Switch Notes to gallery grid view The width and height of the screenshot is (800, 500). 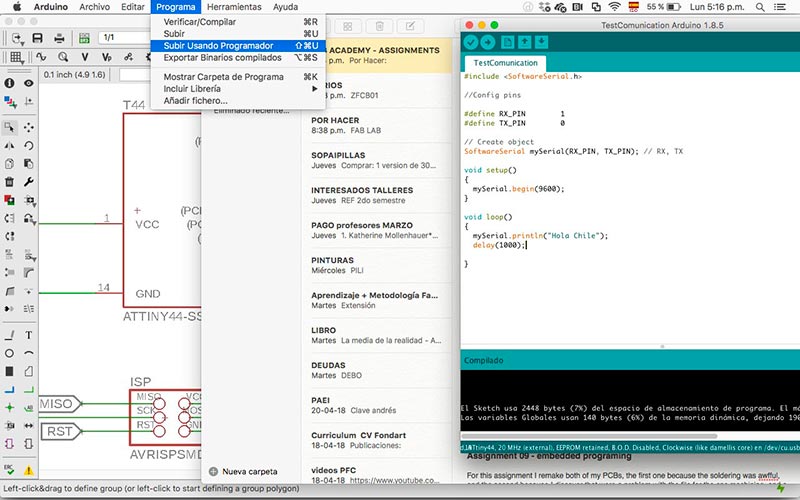[347, 26]
